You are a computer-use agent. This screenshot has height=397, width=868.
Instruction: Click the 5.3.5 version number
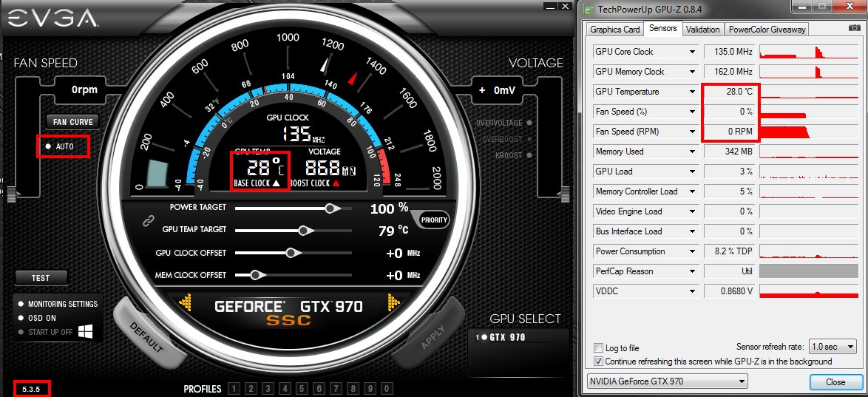click(32, 390)
